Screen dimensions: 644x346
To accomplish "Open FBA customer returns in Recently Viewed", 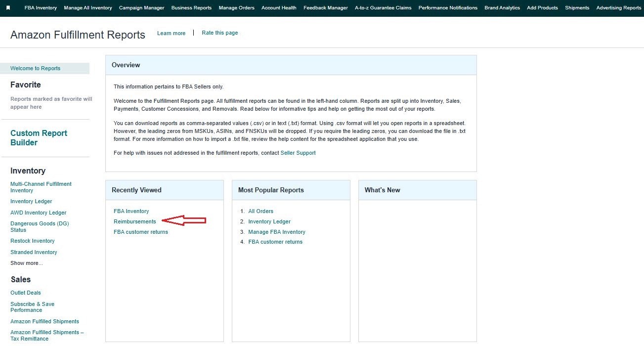I will tap(141, 232).
